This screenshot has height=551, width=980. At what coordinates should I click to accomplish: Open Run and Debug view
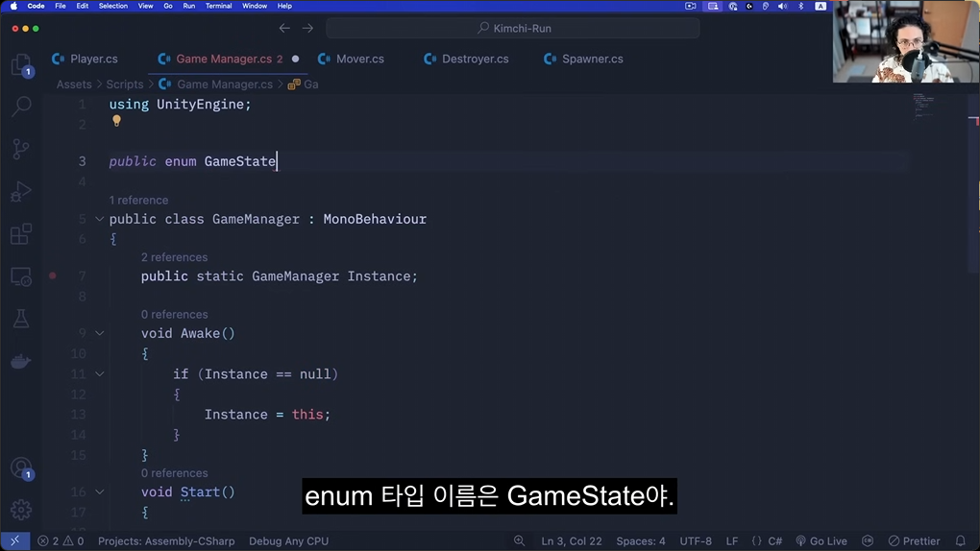tap(21, 192)
